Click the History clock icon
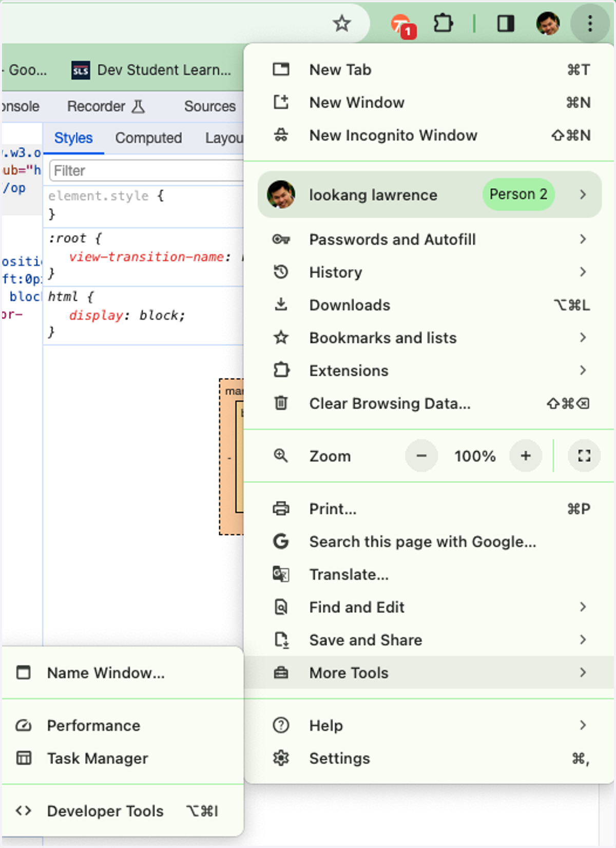Image resolution: width=616 pixels, height=848 pixels. click(281, 272)
